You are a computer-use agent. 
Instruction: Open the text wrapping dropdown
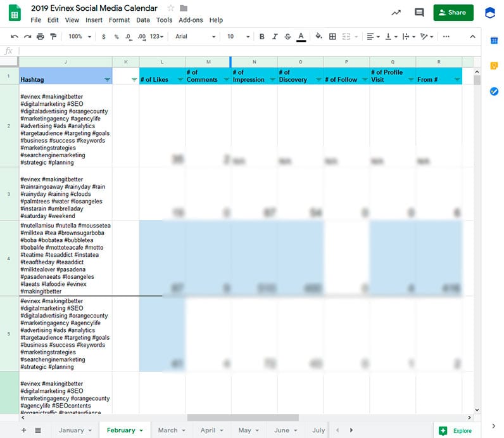click(409, 37)
